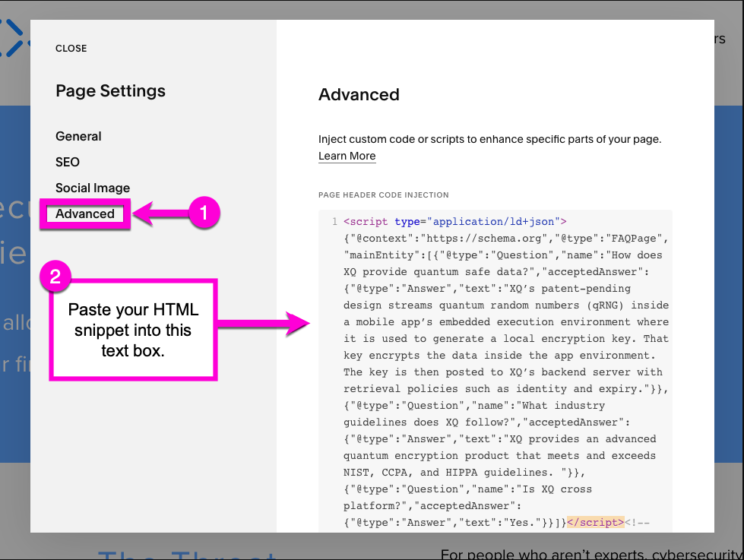Screen dimensions: 744x560
Task: Open the Learn More link
Action: [347, 157]
